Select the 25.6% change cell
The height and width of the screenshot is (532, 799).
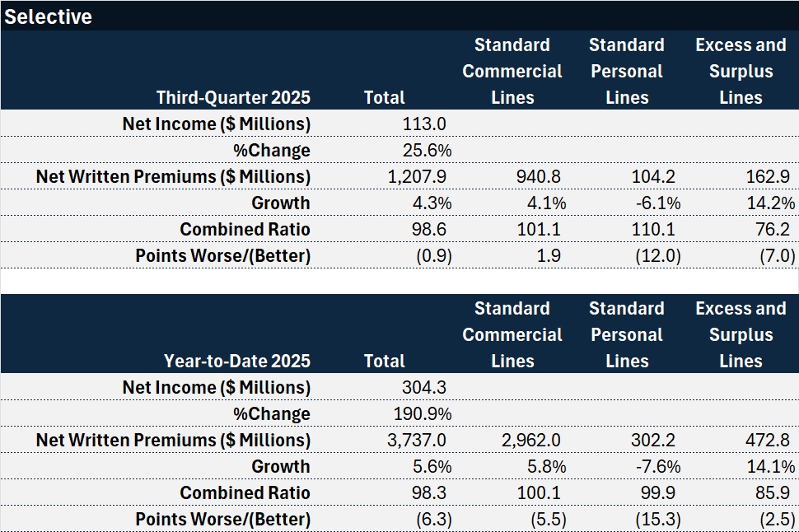pyautogui.click(x=426, y=150)
